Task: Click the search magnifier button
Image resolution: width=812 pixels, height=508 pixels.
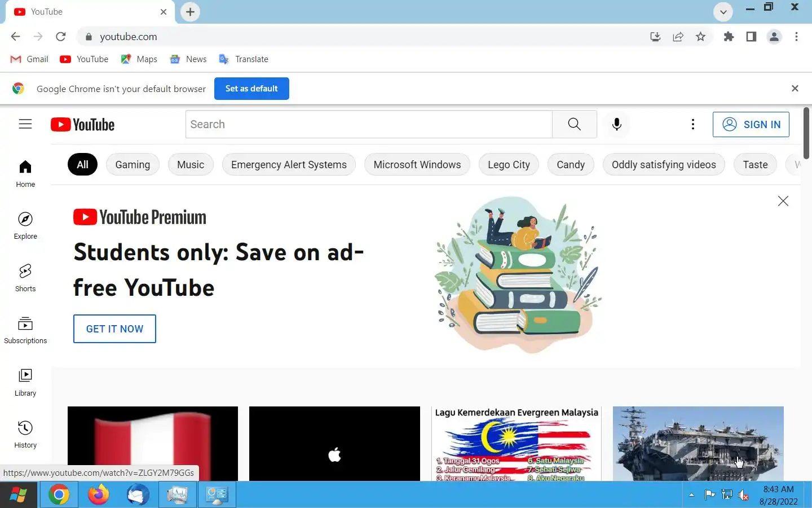Action: (x=574, y=124)
